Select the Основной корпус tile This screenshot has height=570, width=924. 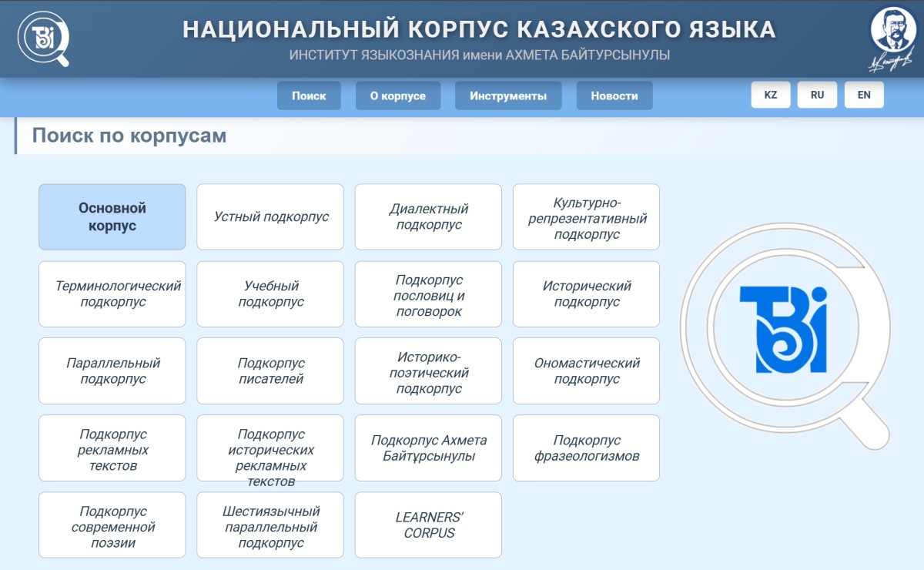point(112,216)
